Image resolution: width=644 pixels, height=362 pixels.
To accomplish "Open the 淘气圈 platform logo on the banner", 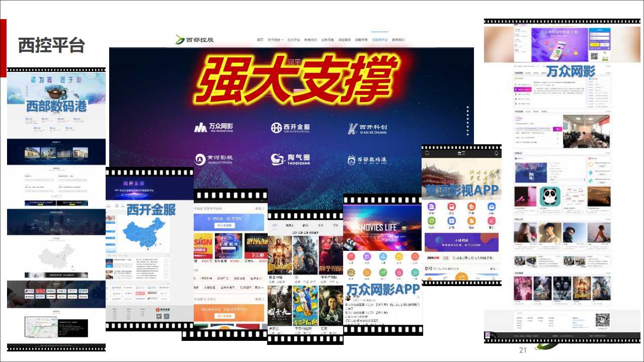I will coord(290,159).
